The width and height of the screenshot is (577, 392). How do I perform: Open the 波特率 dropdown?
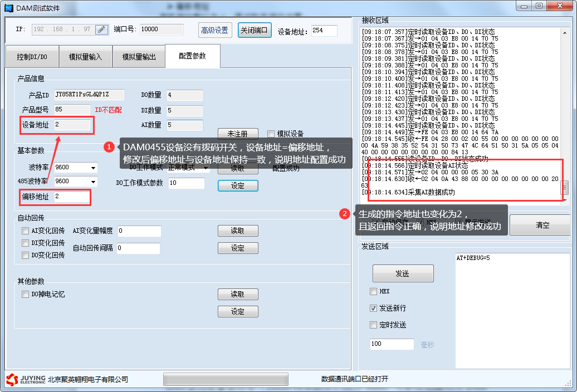tap(92, 168)
